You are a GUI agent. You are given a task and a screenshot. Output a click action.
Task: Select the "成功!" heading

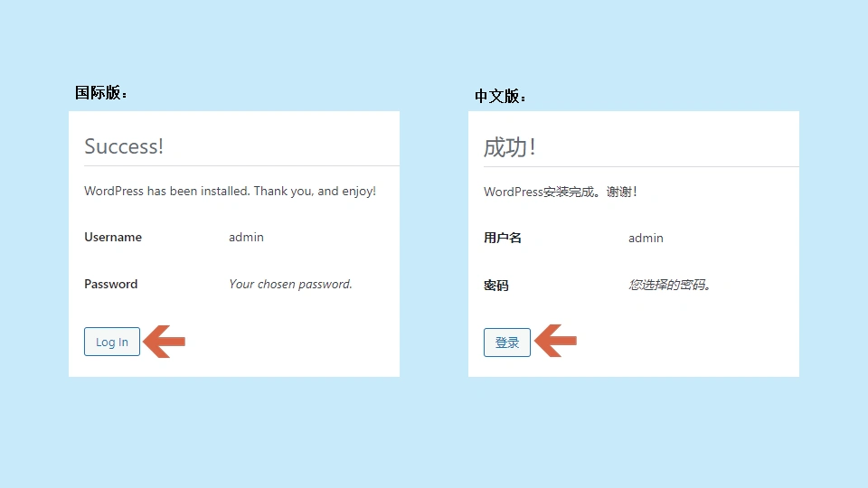tap(510, 147)
